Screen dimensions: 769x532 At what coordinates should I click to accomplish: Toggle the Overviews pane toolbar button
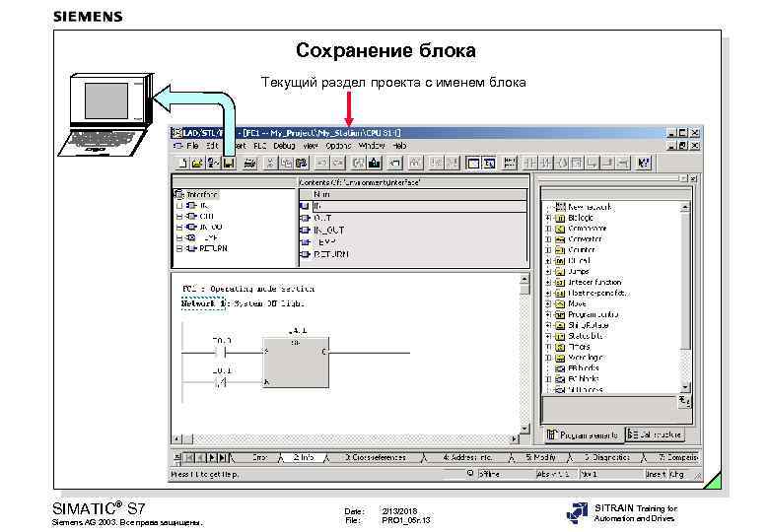click(473, 164)
